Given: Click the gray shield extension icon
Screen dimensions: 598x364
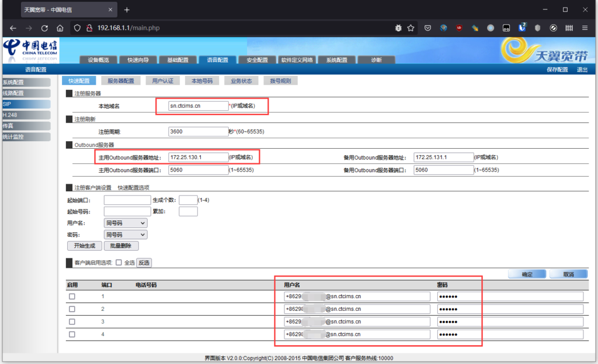Looking at the screenshot, I should tap(537, 28).
